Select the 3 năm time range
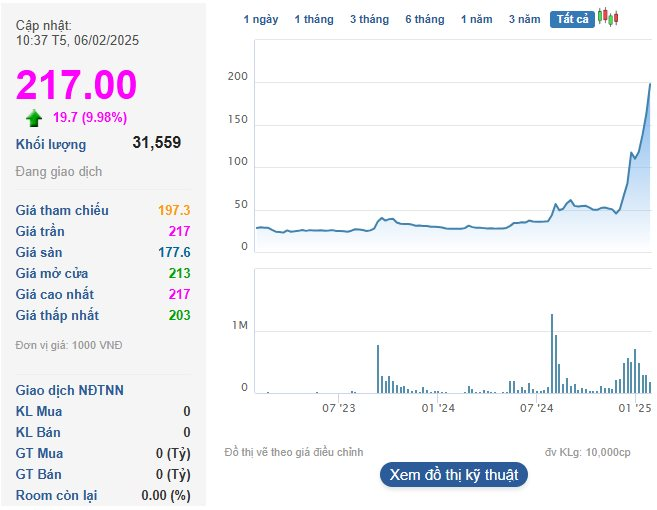This screenshot has height=510, width=657. pos(524,19)
